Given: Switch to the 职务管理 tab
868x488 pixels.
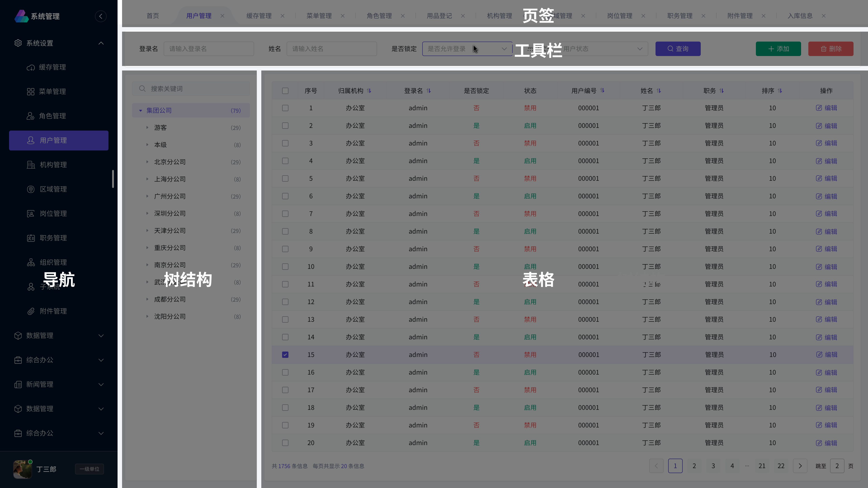Looking at the screenshot, I should click(x=680, y=16).
